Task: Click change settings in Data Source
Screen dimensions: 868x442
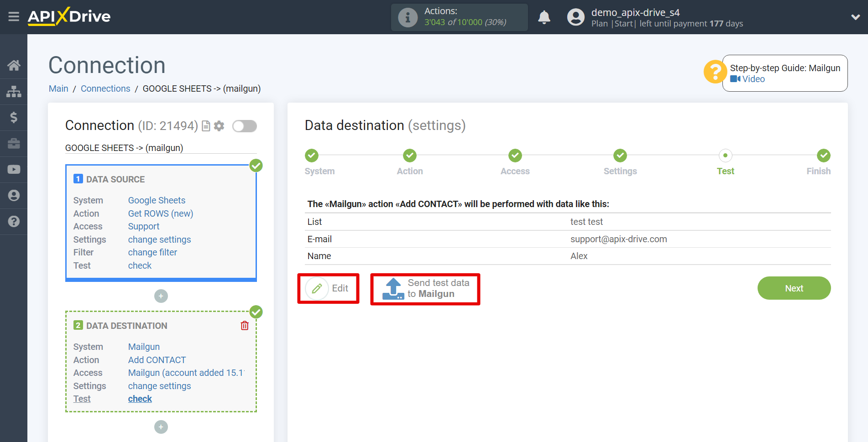Action: coord(159,239)
